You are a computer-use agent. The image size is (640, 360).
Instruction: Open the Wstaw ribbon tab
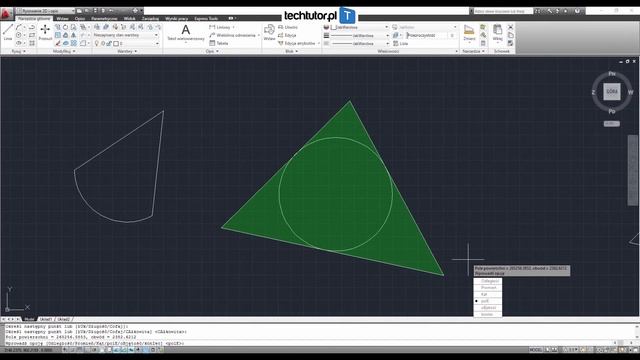[x=62, y=18]
